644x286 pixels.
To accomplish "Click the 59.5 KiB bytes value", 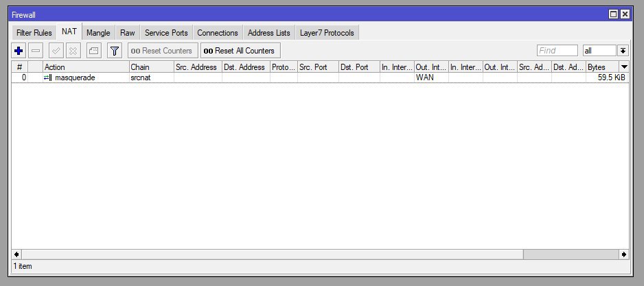I will (612, 78).
